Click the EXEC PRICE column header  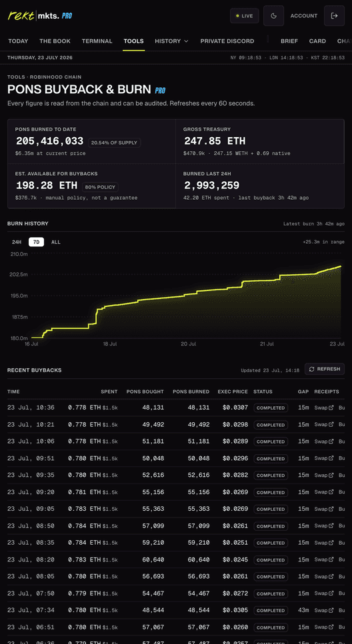[233, 392]
